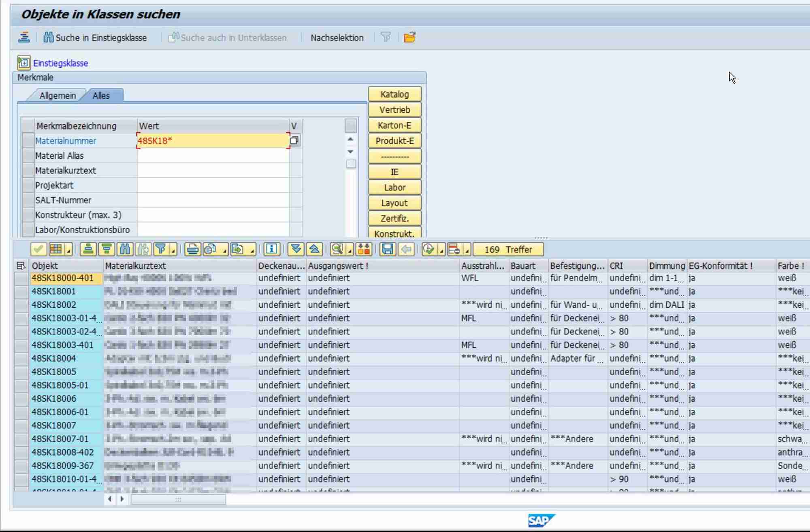Click the top-left sort toolbar icon
810x532 pixels.
24,37
